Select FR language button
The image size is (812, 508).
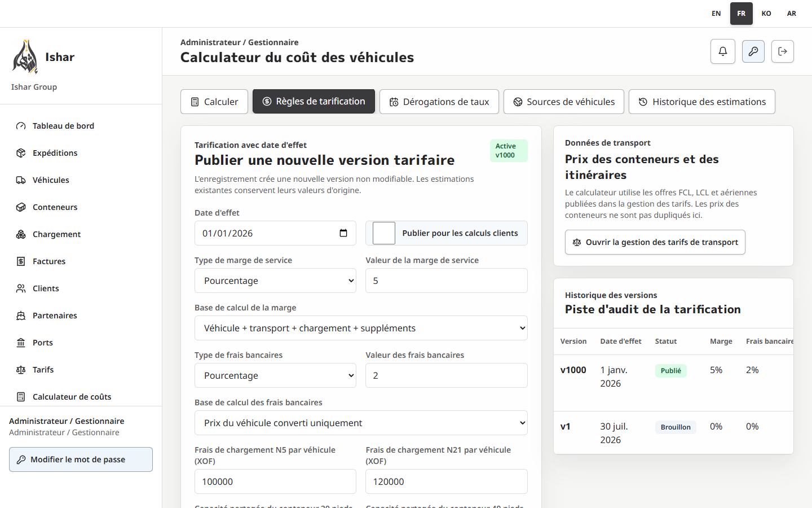(x=742, y=14)
